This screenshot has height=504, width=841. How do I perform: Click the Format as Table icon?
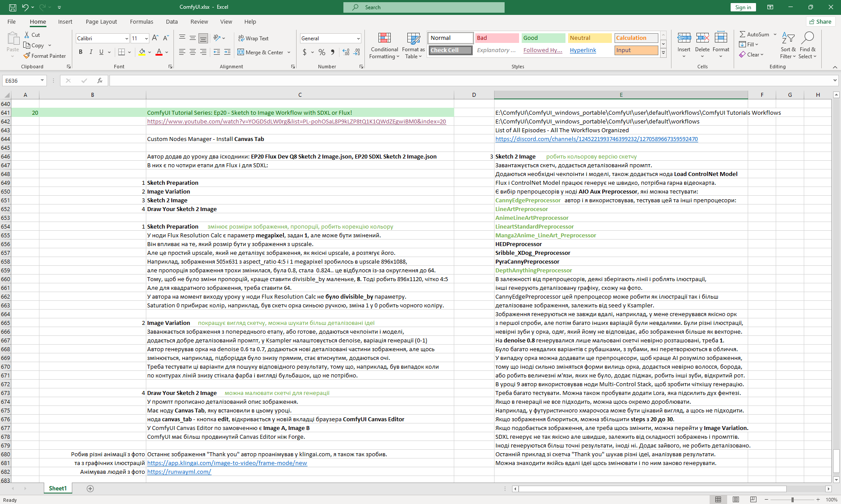(x=413, y=38)
